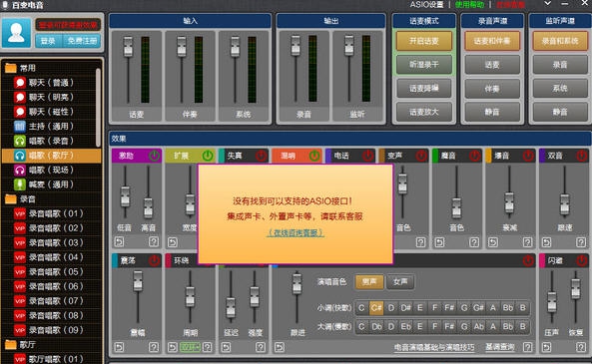Open 在线咨询客服 link in popup
This screenshot has width=592, height=364.
coord(296,232)
